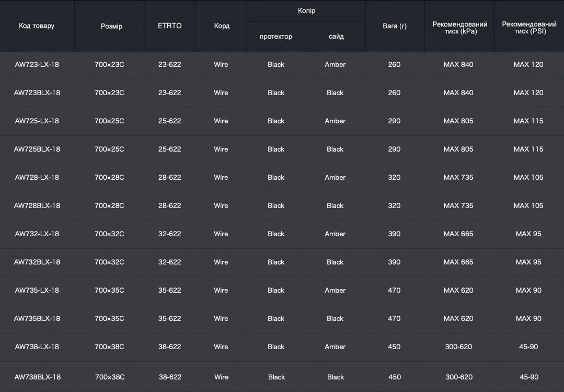Select product code AW735-LX-18
The image size is (564, 392).
[37, 291]
